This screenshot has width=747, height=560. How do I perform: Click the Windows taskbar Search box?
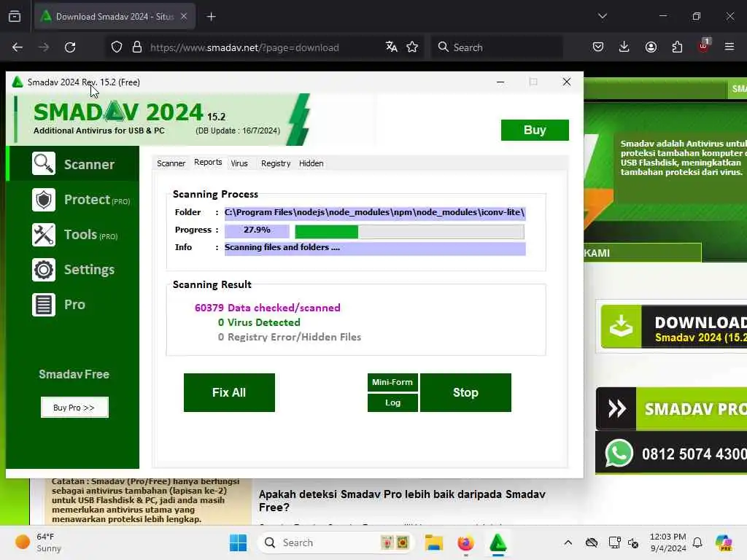[x=336, y=542]
